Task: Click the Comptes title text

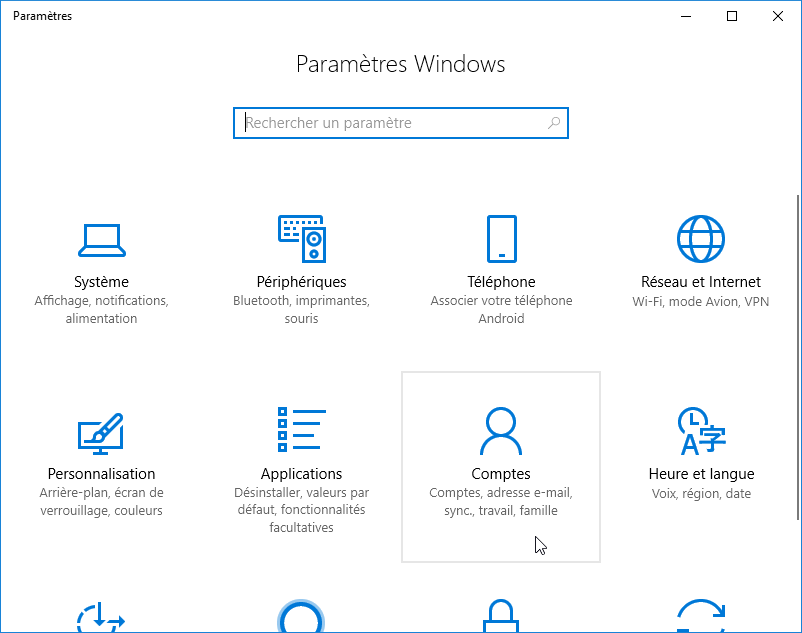Action: [x=501, y=474]
